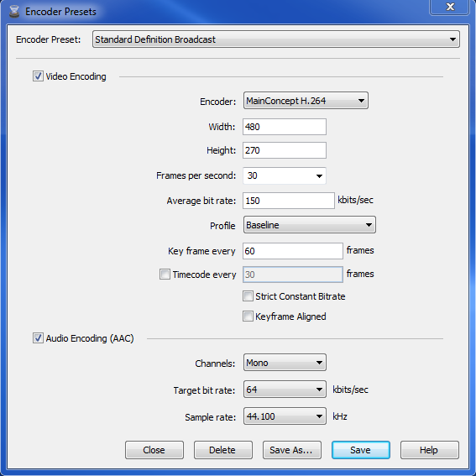The image size is (476, 476).
Task: Open the Frames per second dropdown
Action: [285, 175]
